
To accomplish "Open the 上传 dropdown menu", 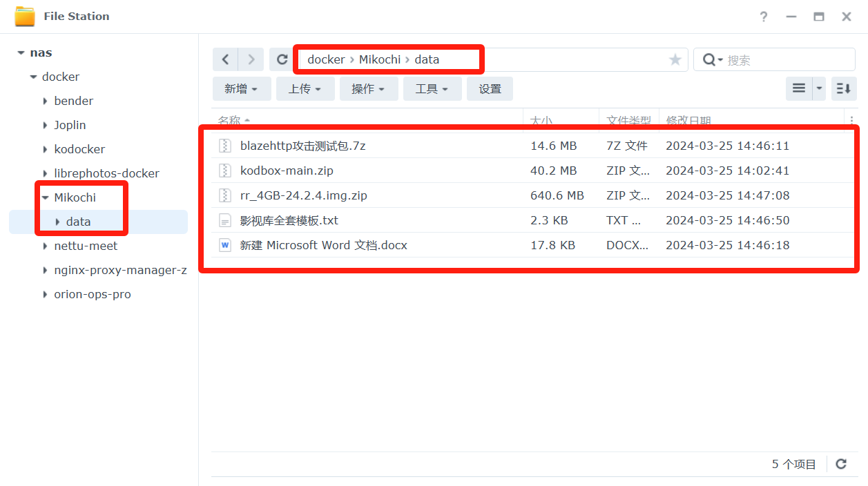I will point(305,89).
